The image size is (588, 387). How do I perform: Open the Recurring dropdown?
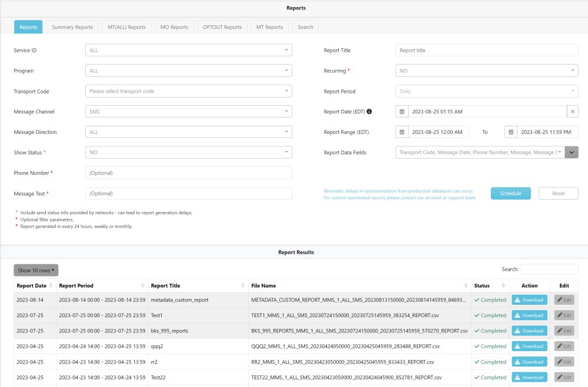(486, 71)
